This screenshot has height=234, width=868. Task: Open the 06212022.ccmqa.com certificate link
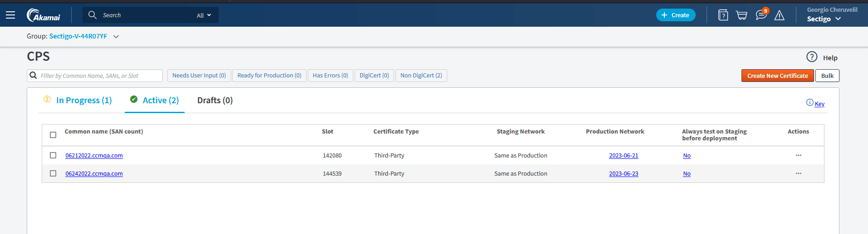94,156
